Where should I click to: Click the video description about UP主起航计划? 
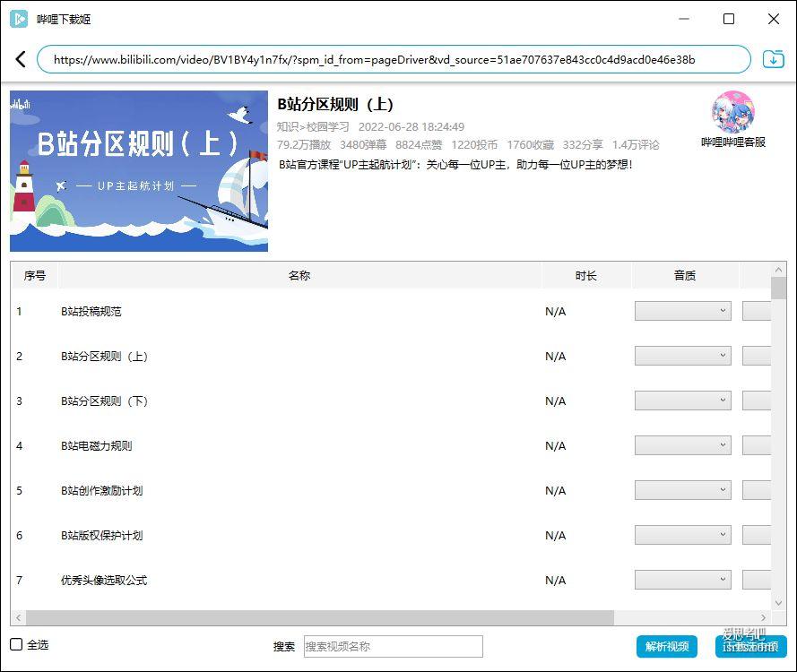pos(455,165)
